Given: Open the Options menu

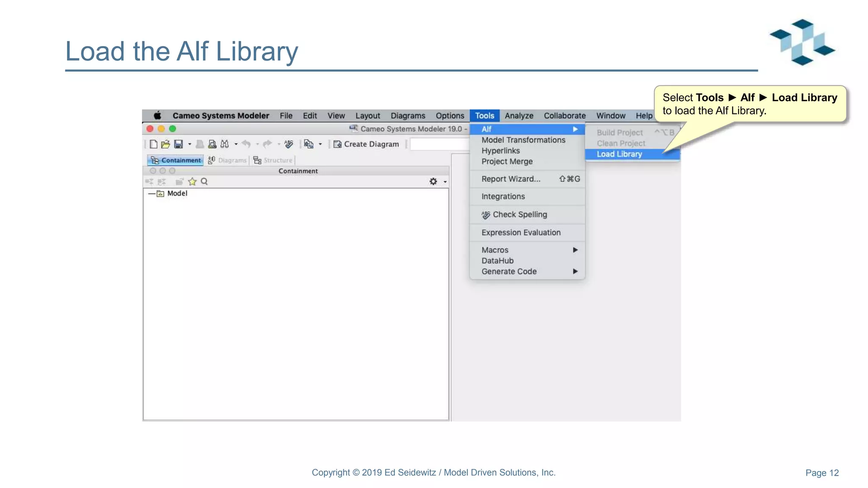Looking at the screenshot, I should pyautogui.click(x=450, y=116).
